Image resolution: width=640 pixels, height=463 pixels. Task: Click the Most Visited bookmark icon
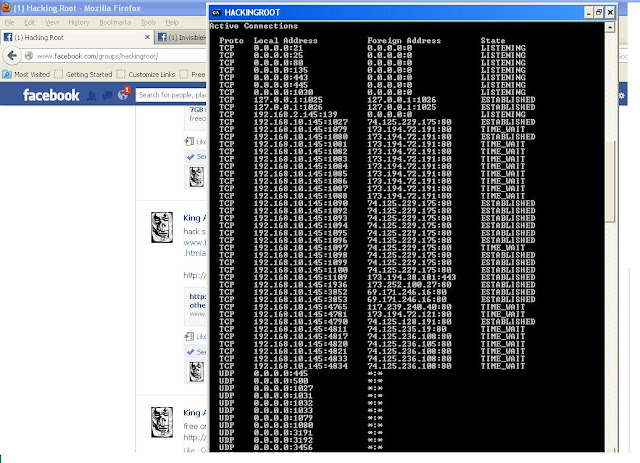(7, 74)
